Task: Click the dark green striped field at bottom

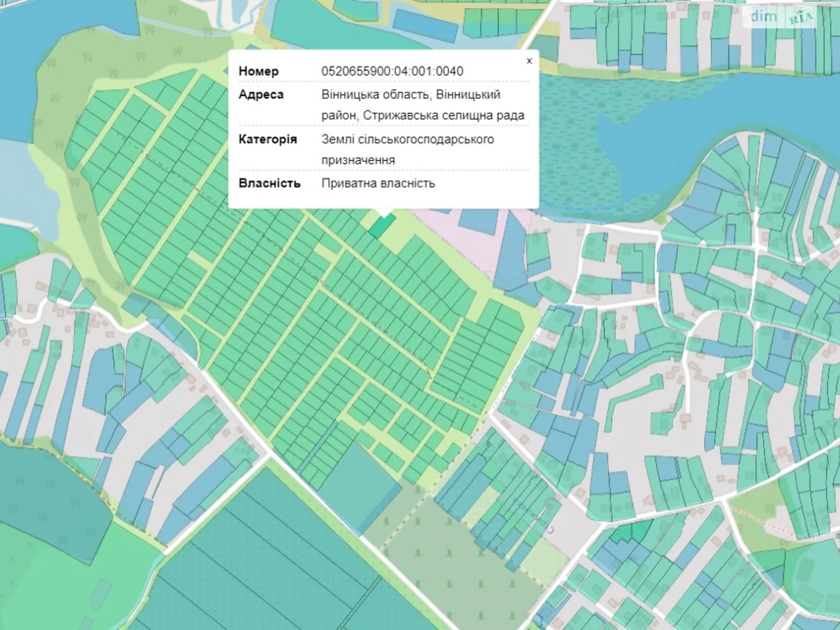Action: click(262, 567)
